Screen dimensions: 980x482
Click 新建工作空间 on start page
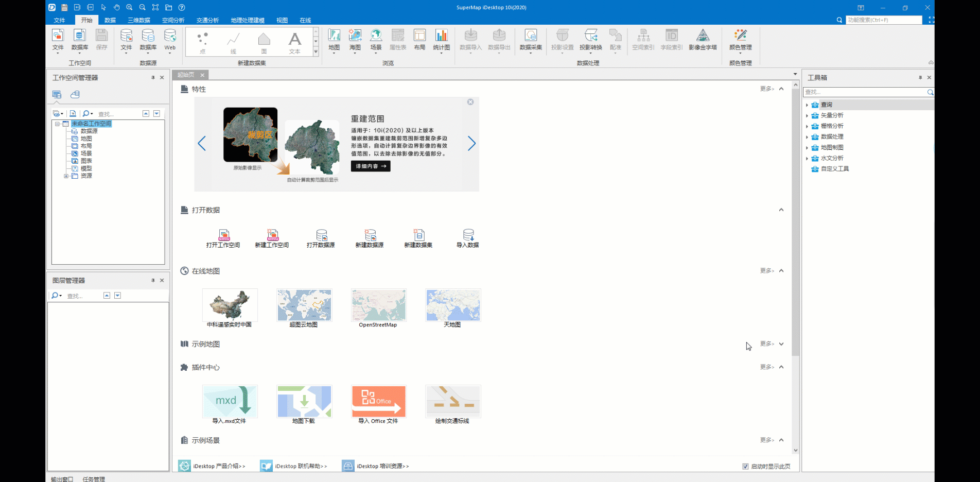point(272,239)
